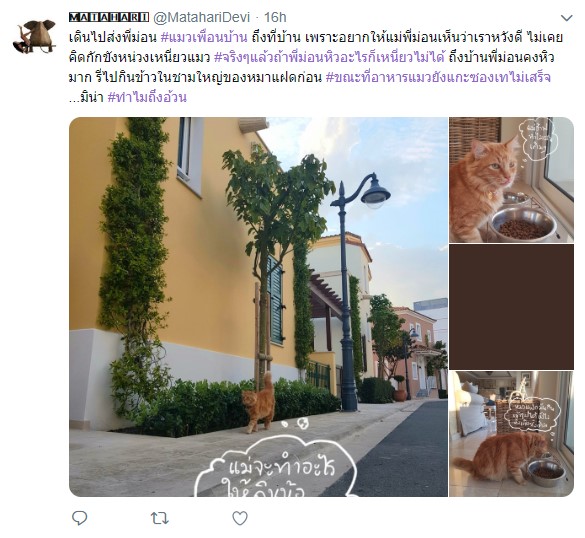The width and height of the screenshot is (585, 538).
Task: Open the dark brown middle thumbnail
Action: 511,307
